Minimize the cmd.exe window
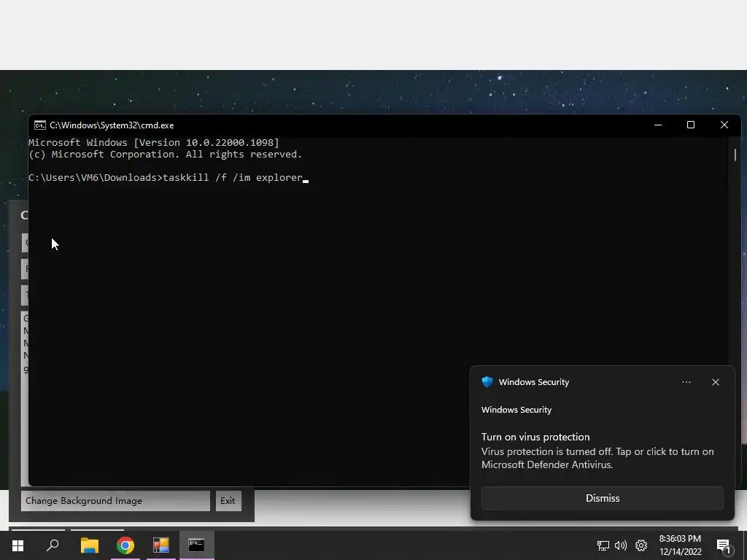747x560 pixels. (658, 125)
